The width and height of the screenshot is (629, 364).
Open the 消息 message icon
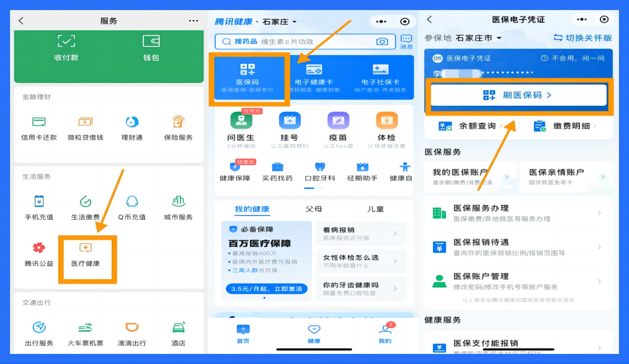(406, 42)
